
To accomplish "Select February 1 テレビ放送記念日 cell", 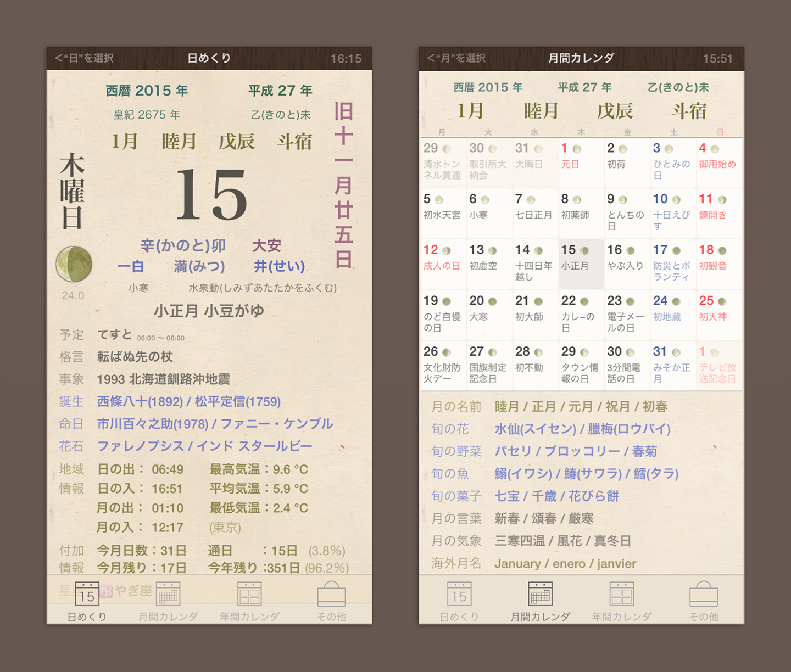I will pos(719,366).
